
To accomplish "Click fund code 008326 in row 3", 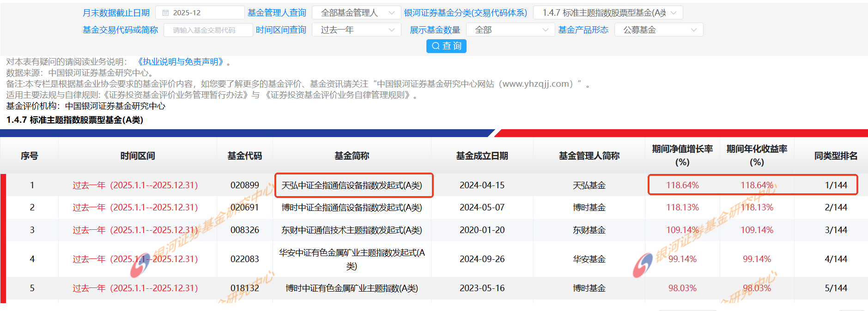I will point(244,230).
